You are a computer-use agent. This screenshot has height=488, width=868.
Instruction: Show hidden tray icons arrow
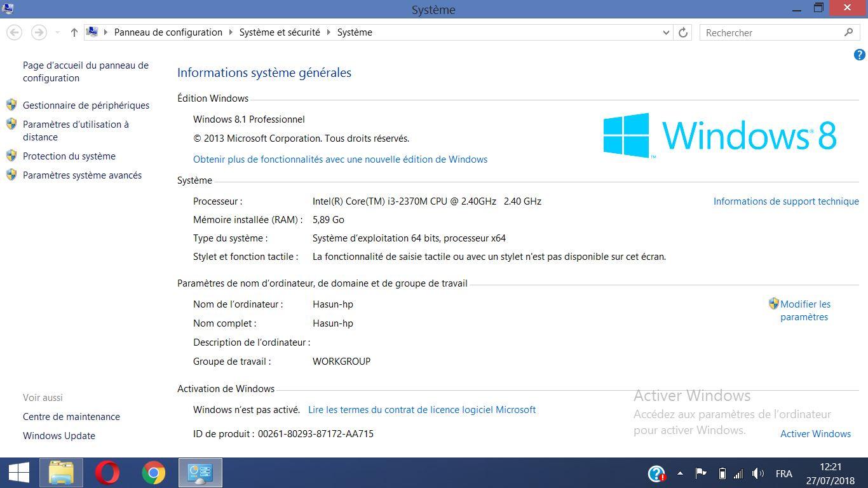680,473
